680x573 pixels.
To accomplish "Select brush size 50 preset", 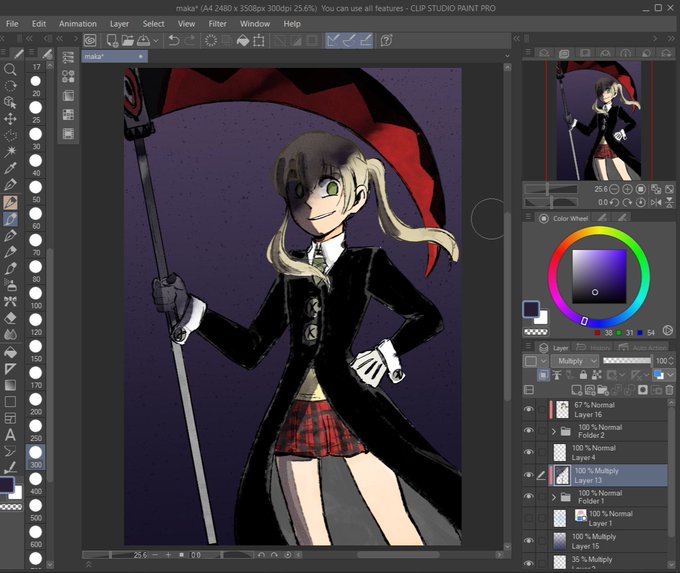I will [x=36, y=192].
